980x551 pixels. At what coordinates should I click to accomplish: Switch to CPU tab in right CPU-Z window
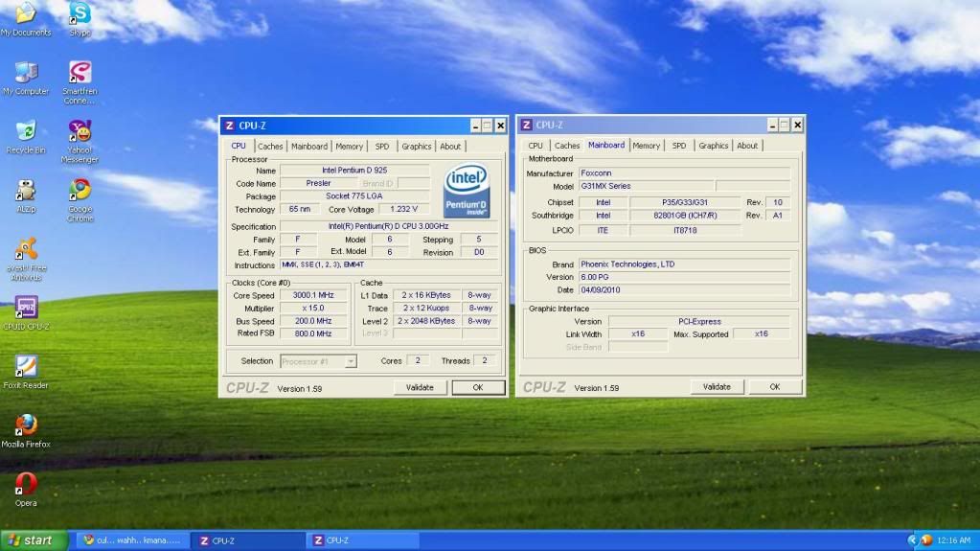click(536, 146)
